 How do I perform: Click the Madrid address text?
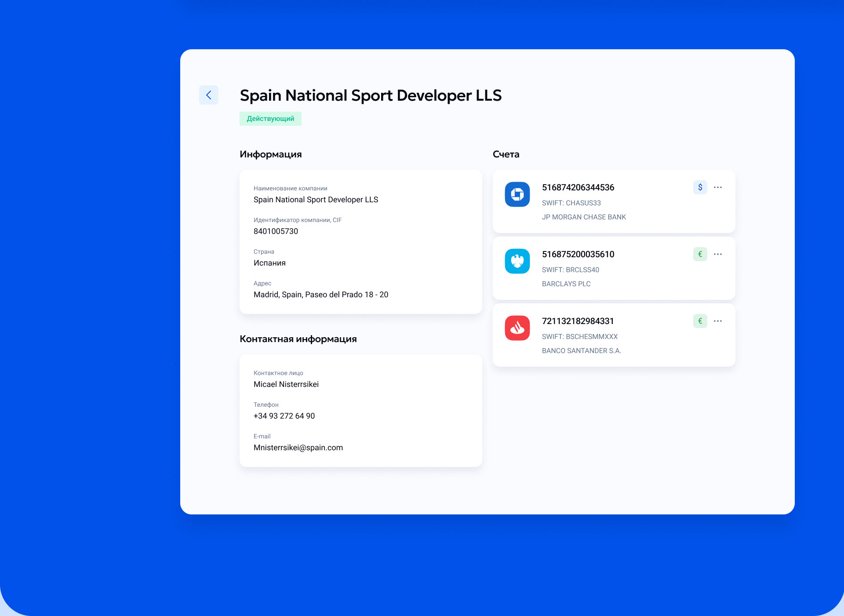pyautogui.click(x=320, y=295)
